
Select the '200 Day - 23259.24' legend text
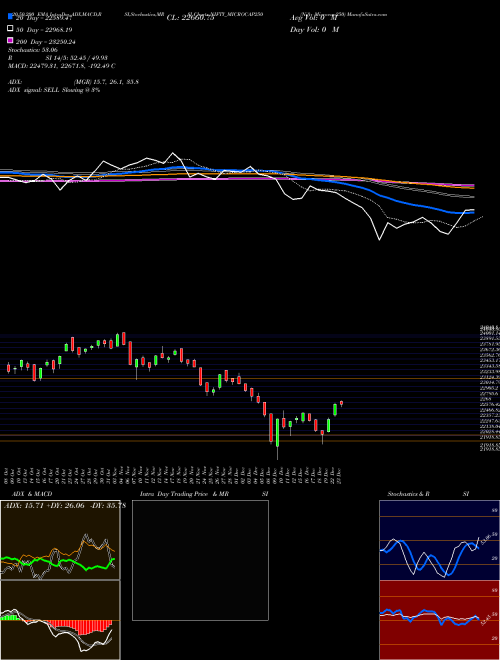pyautogui.click(x=46, y=42)
